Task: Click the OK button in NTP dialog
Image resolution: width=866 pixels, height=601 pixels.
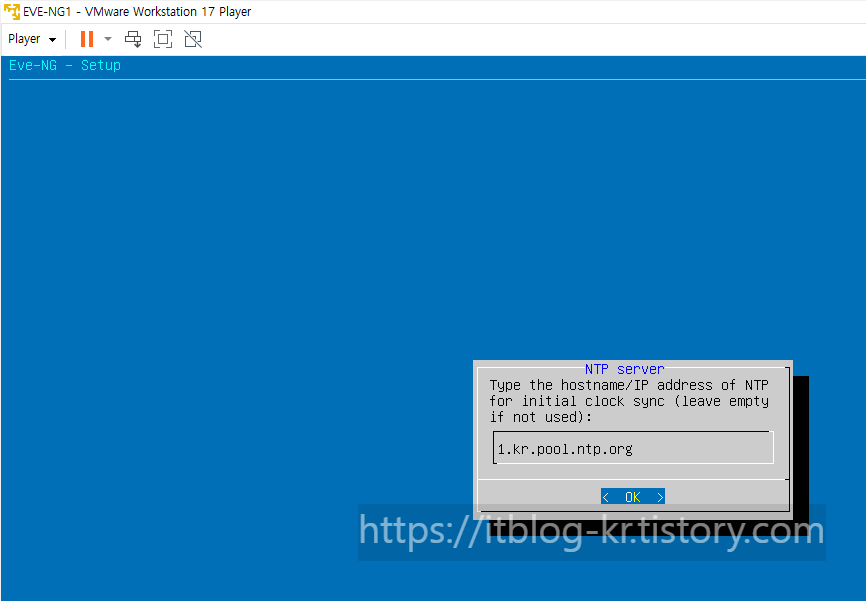Action: pos(633,497)
